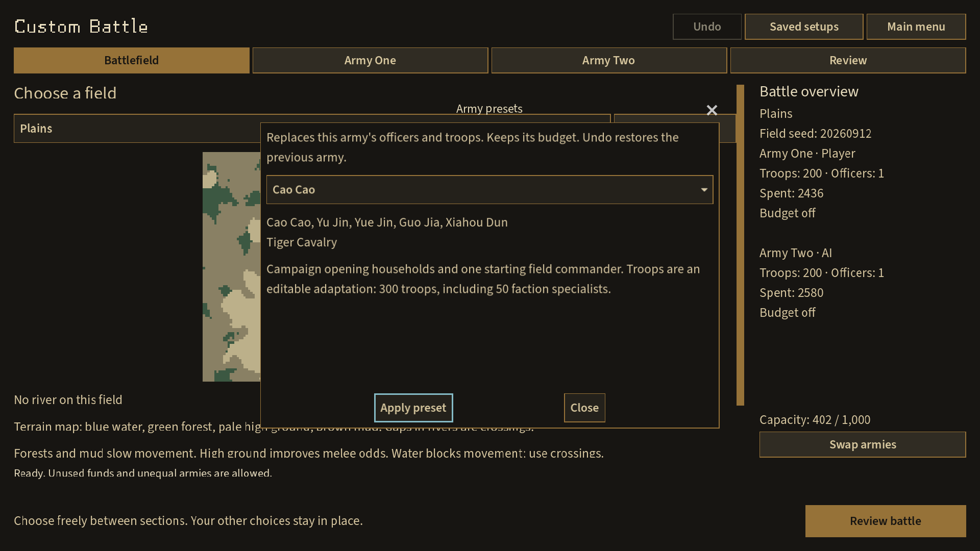Click the Field seed text in overview
The image size is (980, 551).
(815, 134)
